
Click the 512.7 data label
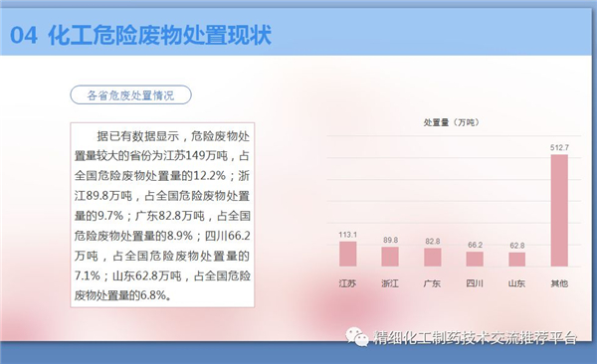click(x=559, y=147)
